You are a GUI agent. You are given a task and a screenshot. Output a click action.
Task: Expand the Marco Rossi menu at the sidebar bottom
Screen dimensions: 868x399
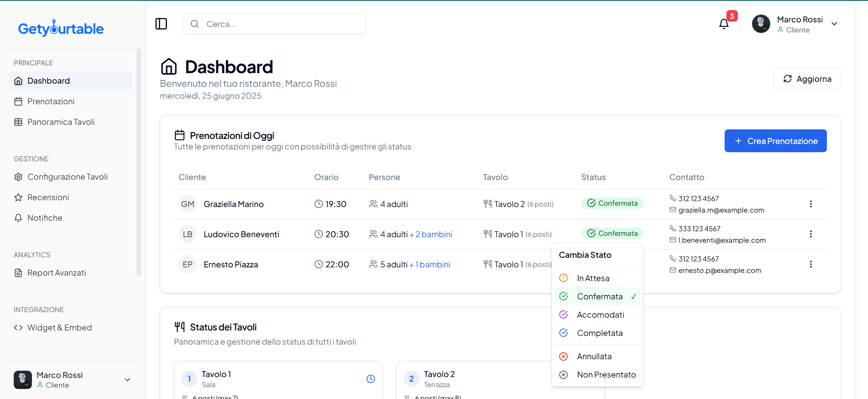click(127, 380)
